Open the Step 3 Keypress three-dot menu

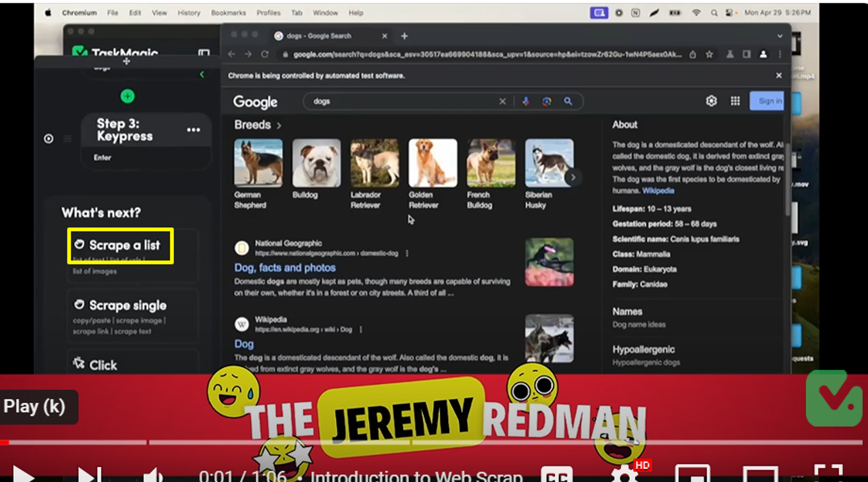click(x=193, y=130)
